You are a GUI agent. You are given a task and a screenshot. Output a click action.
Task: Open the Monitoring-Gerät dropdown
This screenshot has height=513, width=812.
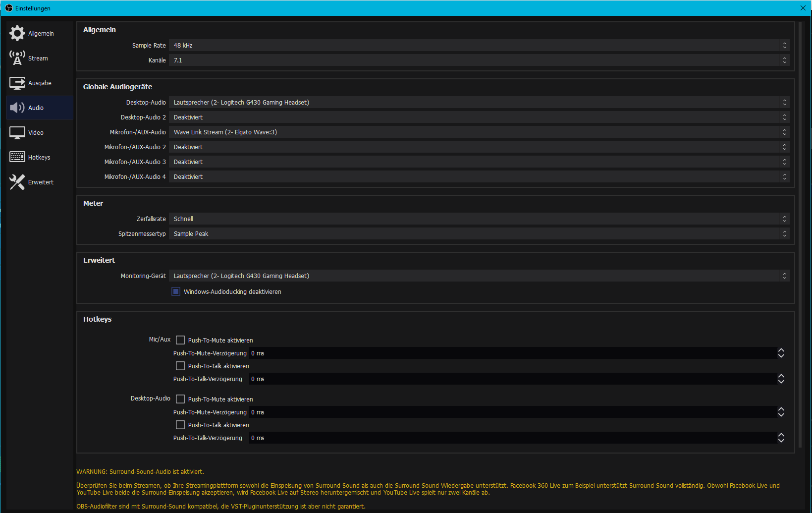pos(479,276)
